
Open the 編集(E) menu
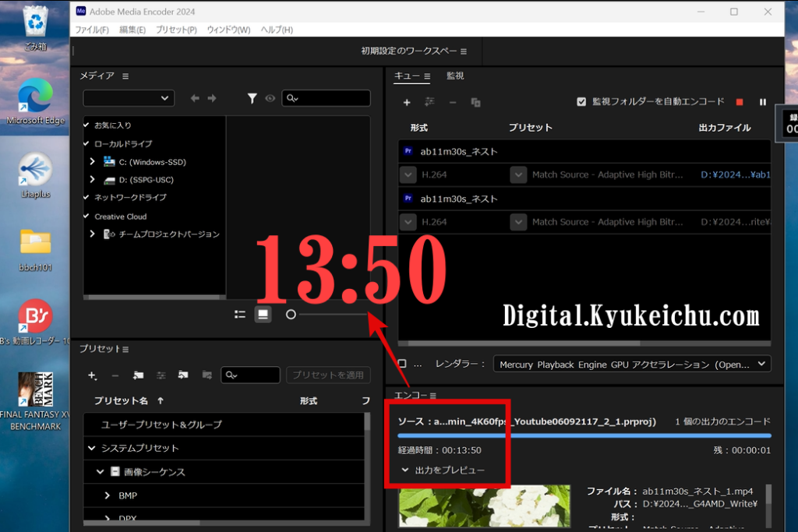pyautogui.click(x=132, y=30)
